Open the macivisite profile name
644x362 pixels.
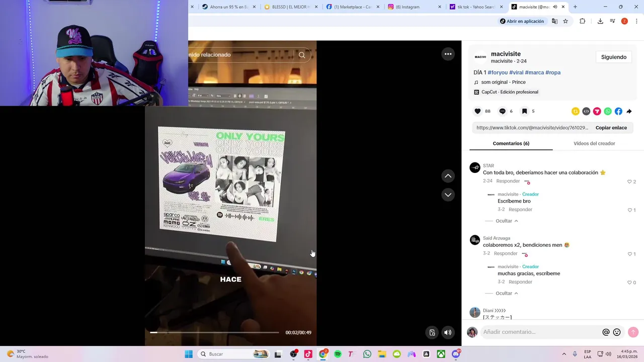point(506,54)
